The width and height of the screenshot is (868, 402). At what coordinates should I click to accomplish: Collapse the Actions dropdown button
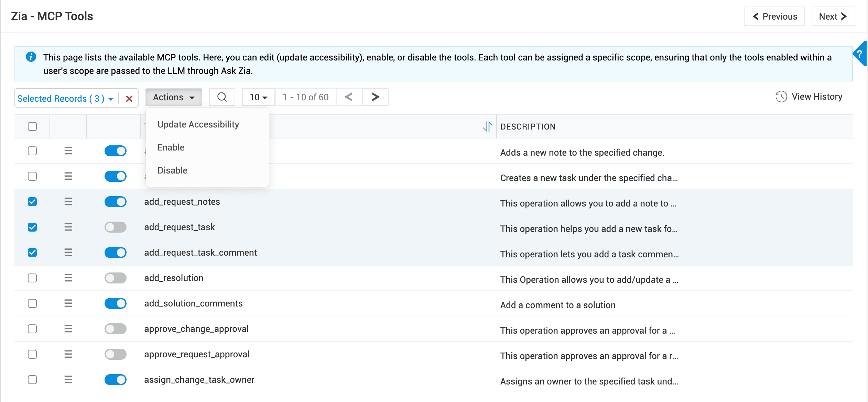click(x=174, y=97)
